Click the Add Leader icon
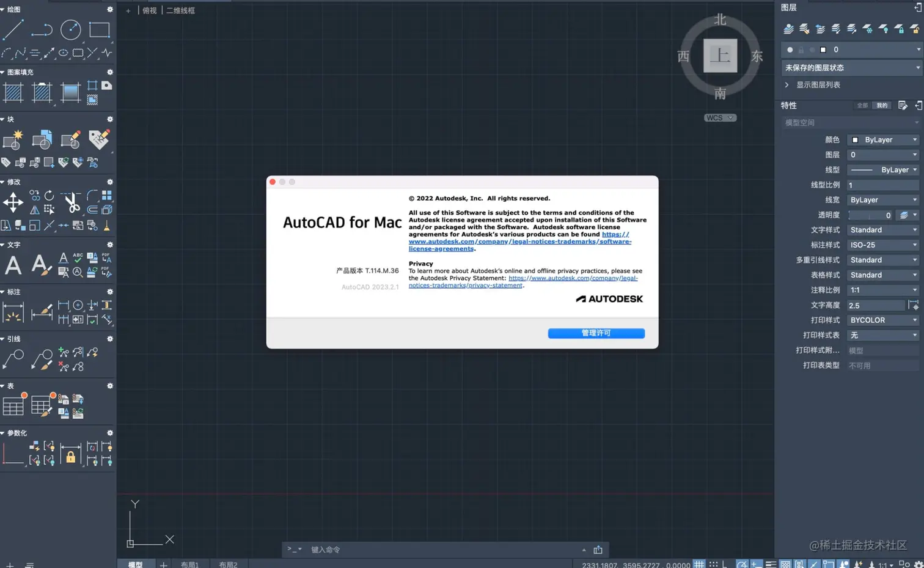This screenshot has height=568, width=924. pyautogui.click(x=64, y=352)
